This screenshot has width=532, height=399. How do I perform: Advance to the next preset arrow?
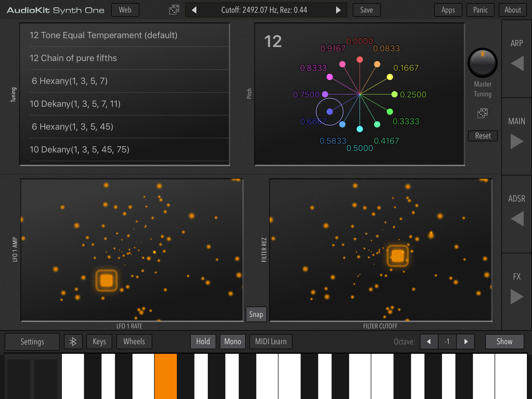[338, 10]
